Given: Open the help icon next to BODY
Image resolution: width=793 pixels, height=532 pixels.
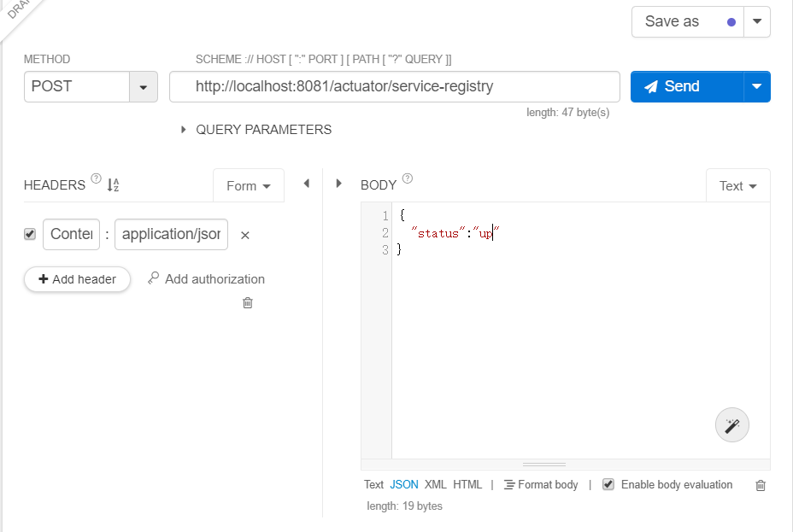Looking at the screenshot, I should tap(408, 179).
